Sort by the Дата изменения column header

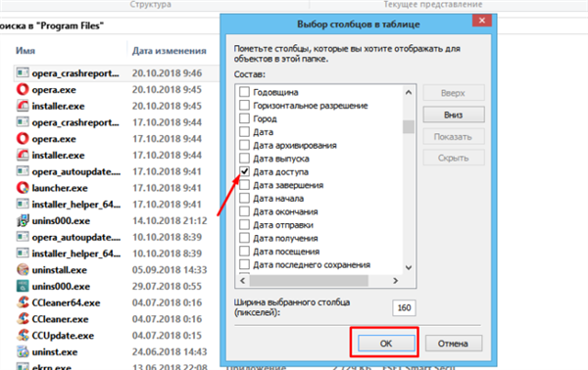(x=170, y=51)
